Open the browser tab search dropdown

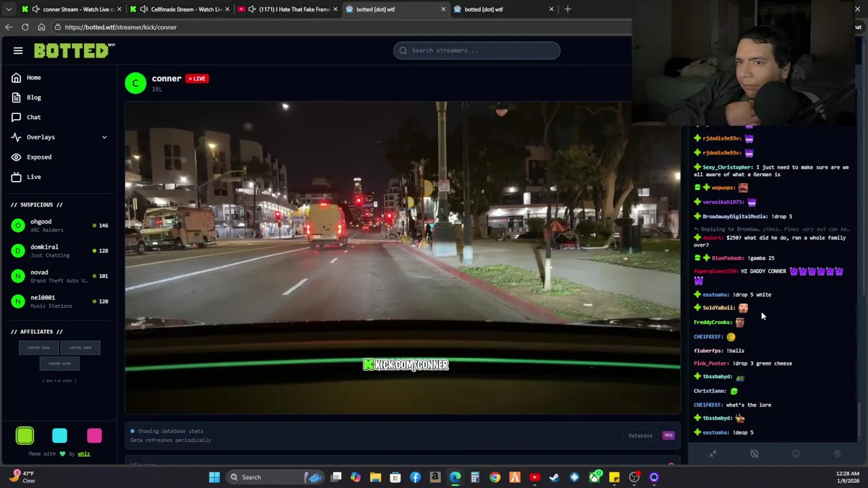point(9,9)
